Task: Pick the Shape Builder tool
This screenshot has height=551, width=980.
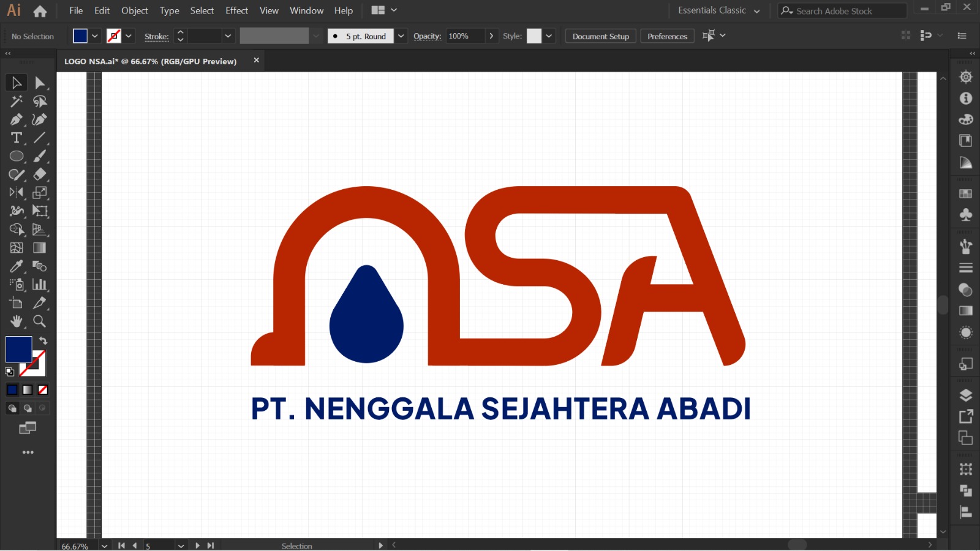Action: pyautogui.click(x=17, y=230)
